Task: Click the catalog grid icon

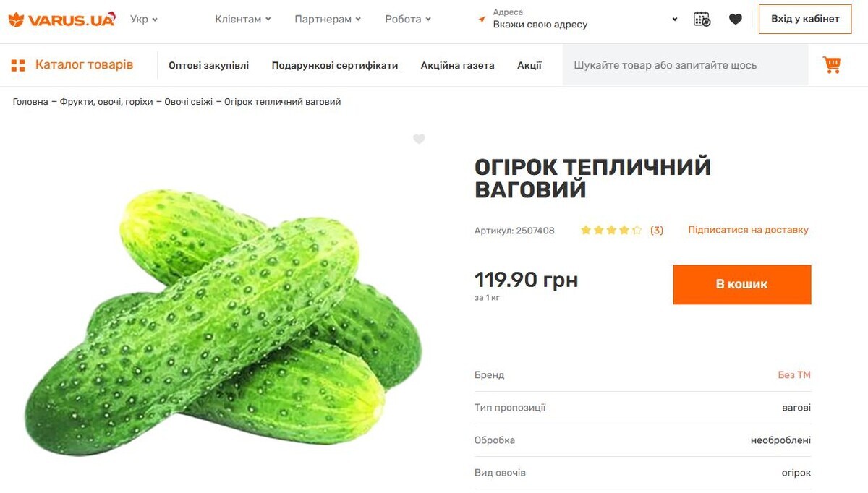Action: [x=18, y=65]
